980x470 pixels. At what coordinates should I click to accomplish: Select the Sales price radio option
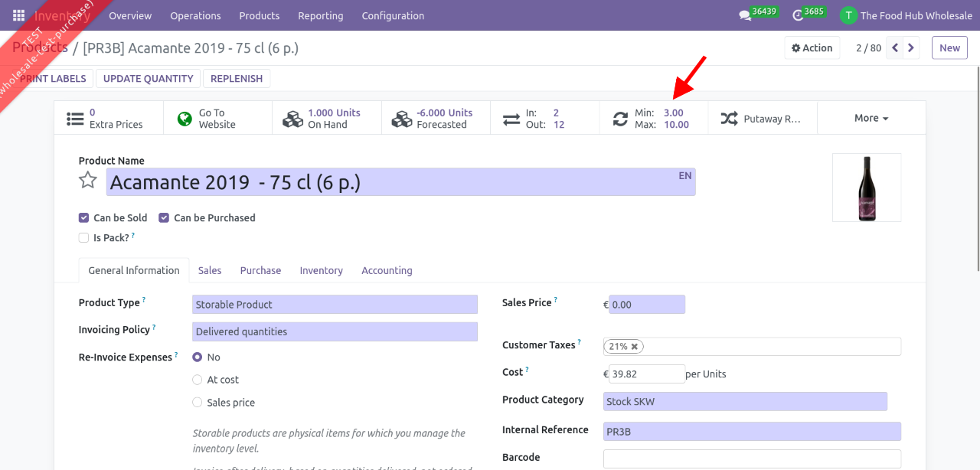pyautogui.click(x=198, y=403)
